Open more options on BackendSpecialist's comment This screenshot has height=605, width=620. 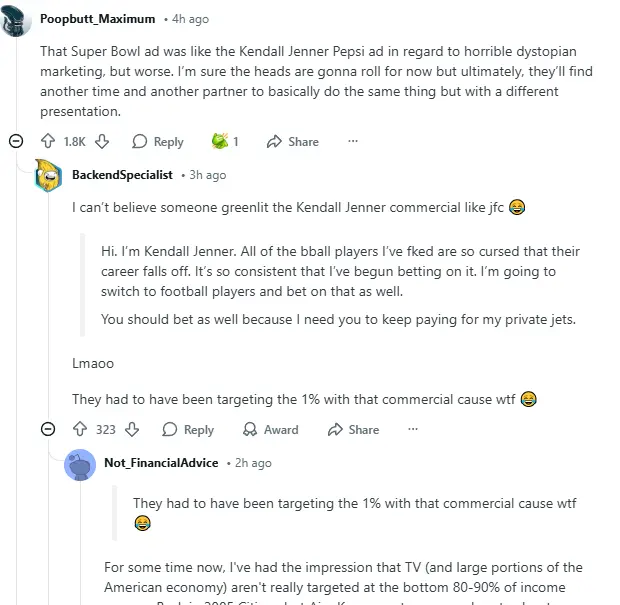pyautogui.click(x=413, y=430)
